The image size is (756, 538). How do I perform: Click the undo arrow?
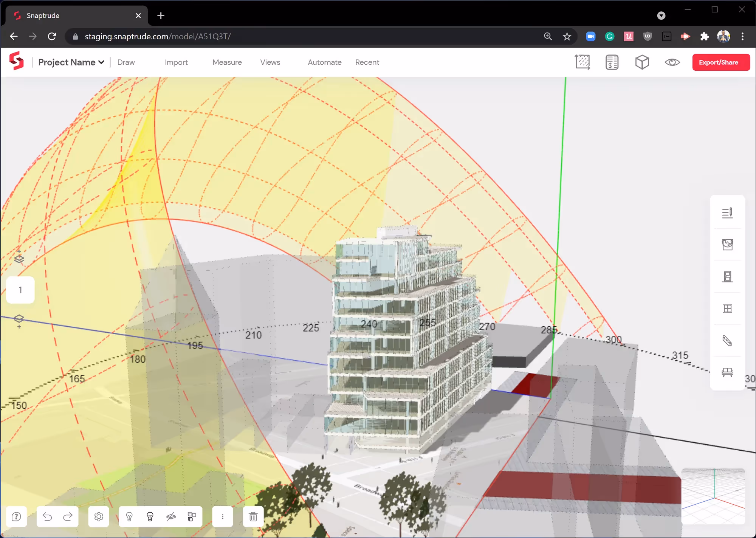point(47,516)
